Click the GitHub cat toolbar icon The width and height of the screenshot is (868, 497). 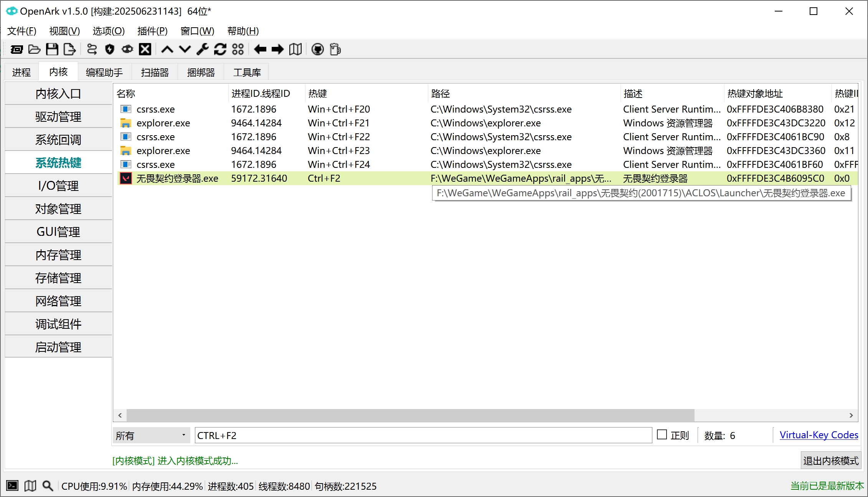click(x=318, y=49)
